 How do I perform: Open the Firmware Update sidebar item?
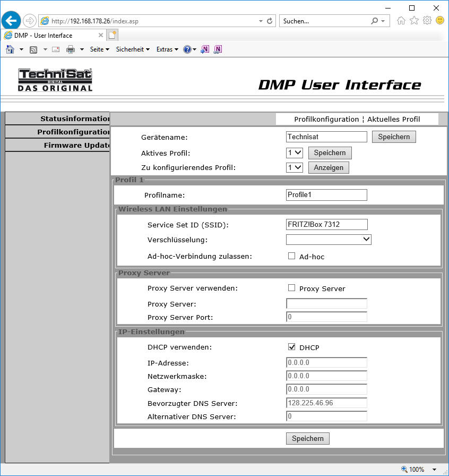tap(76, 145)
